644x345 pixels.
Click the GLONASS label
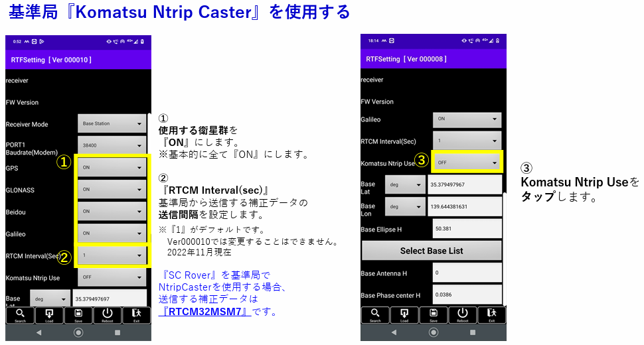(20, 190)
